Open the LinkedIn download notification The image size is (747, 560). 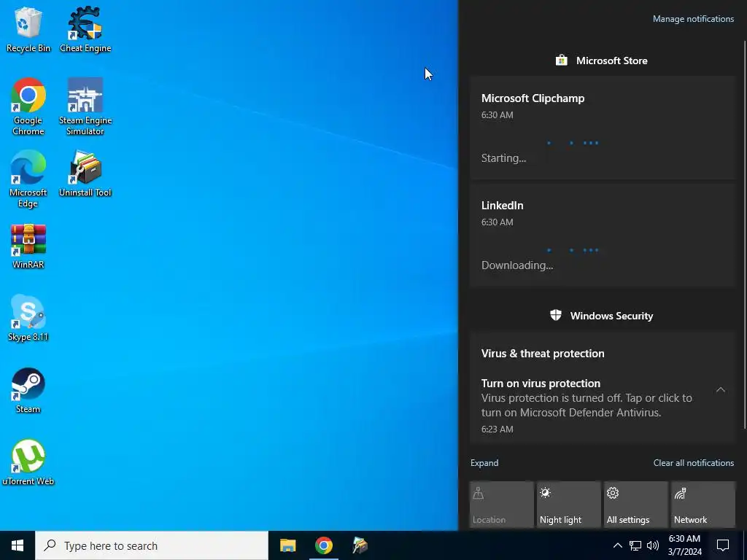click(x=603, y=236)
